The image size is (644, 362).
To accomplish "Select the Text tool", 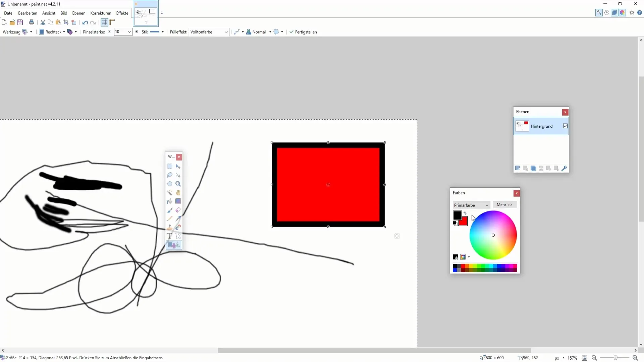I will [169, 236].
